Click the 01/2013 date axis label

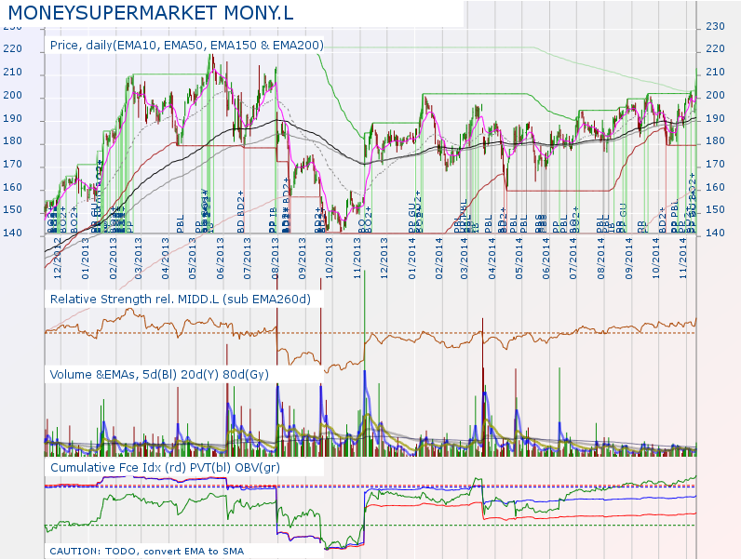click(x=86, y=259)
